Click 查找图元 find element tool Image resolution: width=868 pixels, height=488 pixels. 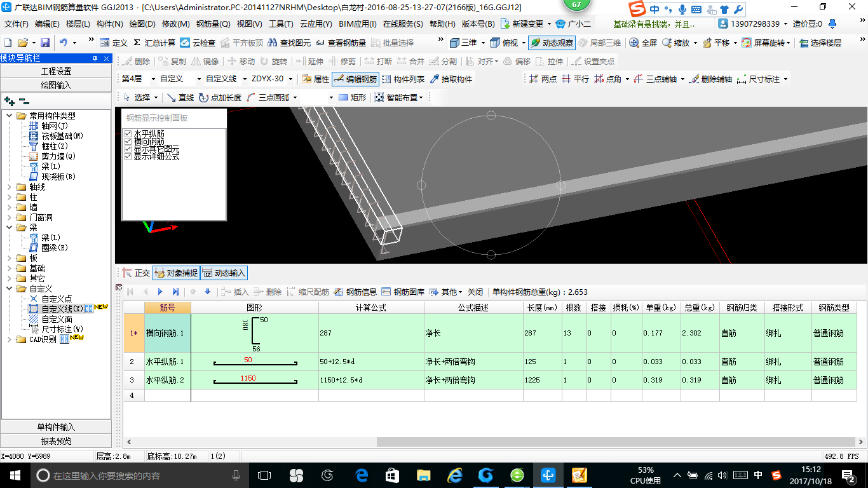click(289, 43)
